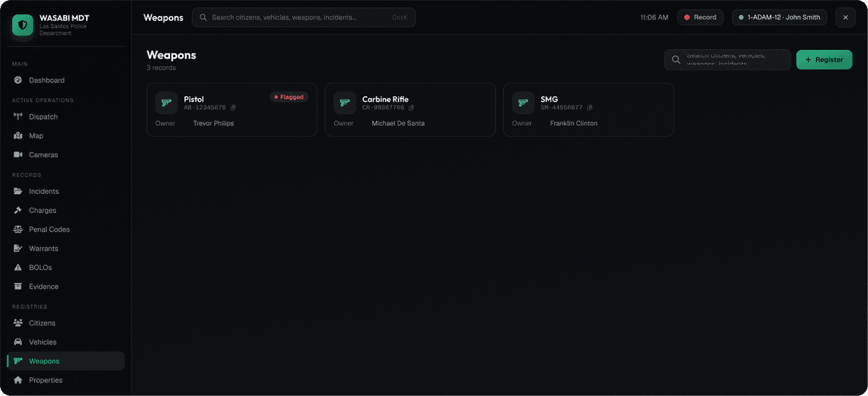
Task: Copy the SMG serial SM-44556677
Action: tap(590, 108)
